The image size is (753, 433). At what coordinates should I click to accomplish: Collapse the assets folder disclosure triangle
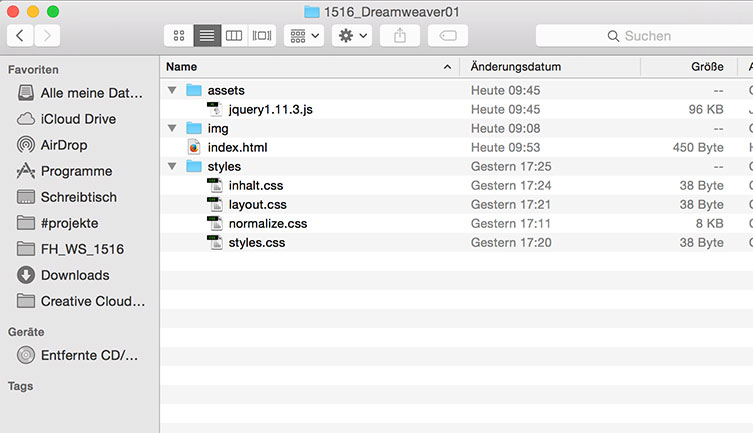click(173, 90)
